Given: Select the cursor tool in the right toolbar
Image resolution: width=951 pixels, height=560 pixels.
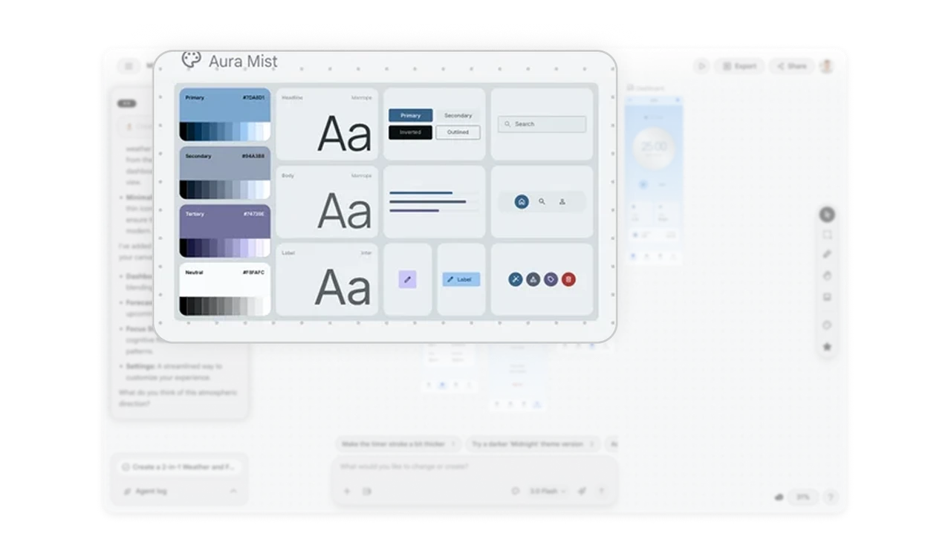Looking at the screenshot, I should pyautogui.click(x=827, y=215).
